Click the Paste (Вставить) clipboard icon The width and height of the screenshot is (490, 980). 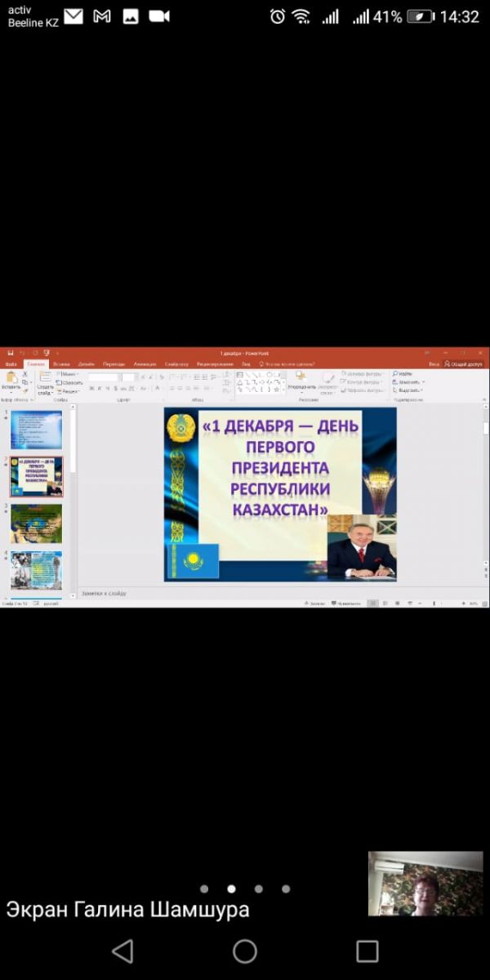tap(11, 378)
